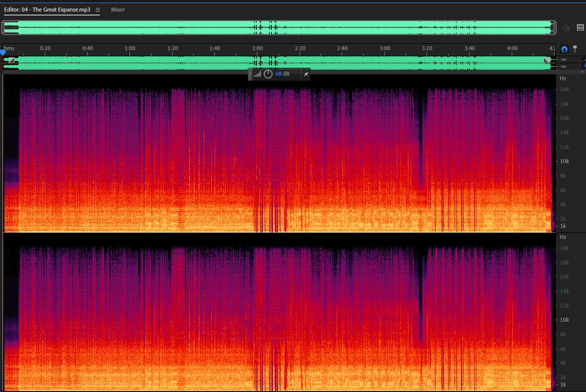This screenshot has width=586, height=392.
Task: Select the Editor: 04 - The Great Expanse.mp3 tab
Action: (47, 10)
